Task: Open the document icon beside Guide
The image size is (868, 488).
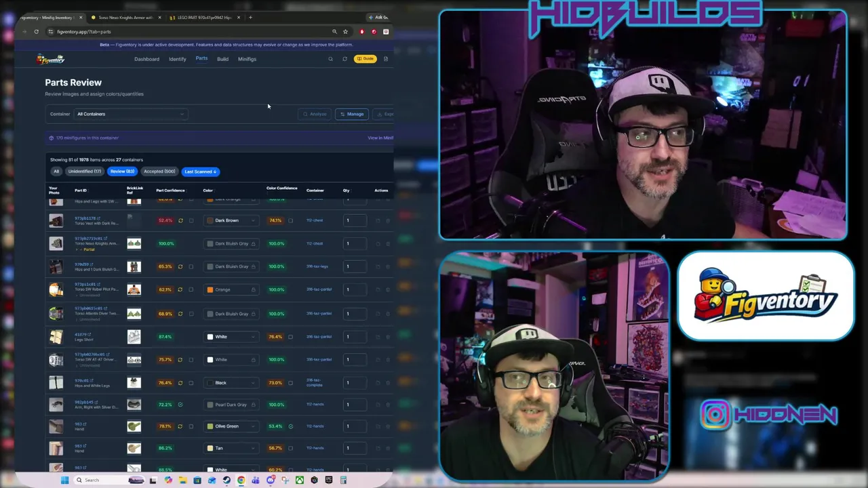Action: [x=386, y=59]
